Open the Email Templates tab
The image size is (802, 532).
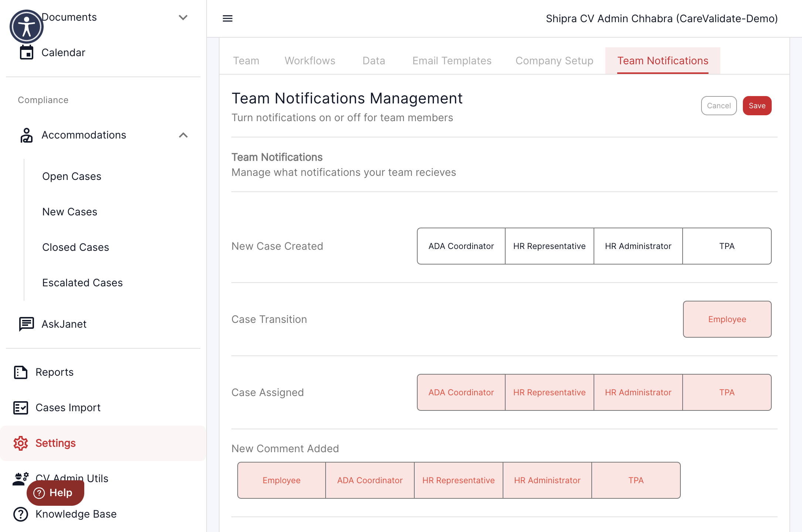(x=452, y=61)
